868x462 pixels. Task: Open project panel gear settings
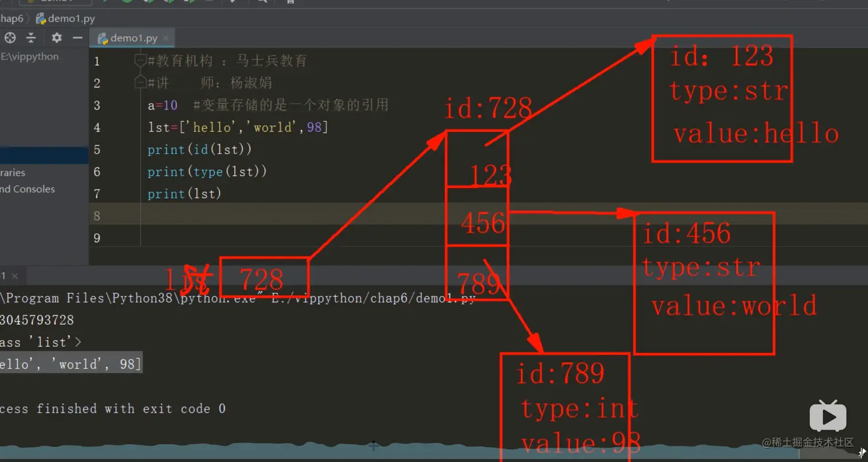56,38
